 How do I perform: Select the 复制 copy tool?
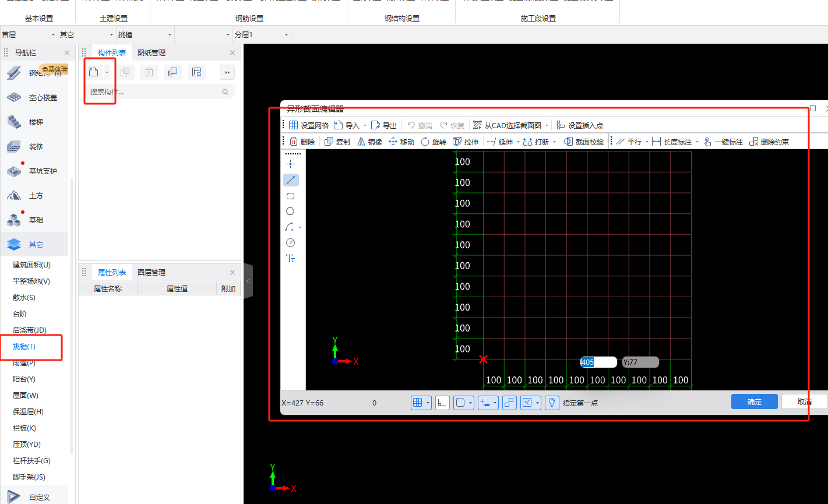click(x=337, y=142)
